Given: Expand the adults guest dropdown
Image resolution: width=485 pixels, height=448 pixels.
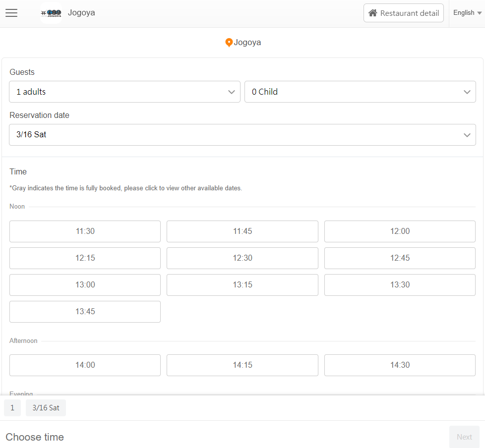Looking at the screenshot, I should [x=124, y=92].
